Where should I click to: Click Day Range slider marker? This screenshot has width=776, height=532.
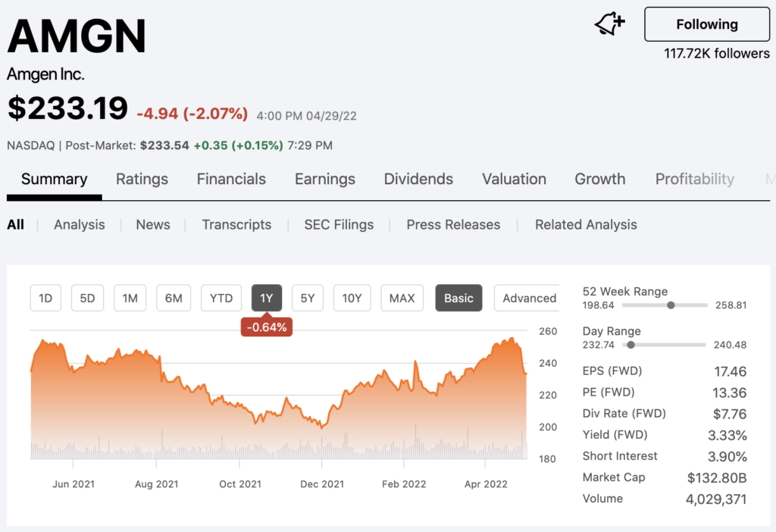(x=630, y=345)
